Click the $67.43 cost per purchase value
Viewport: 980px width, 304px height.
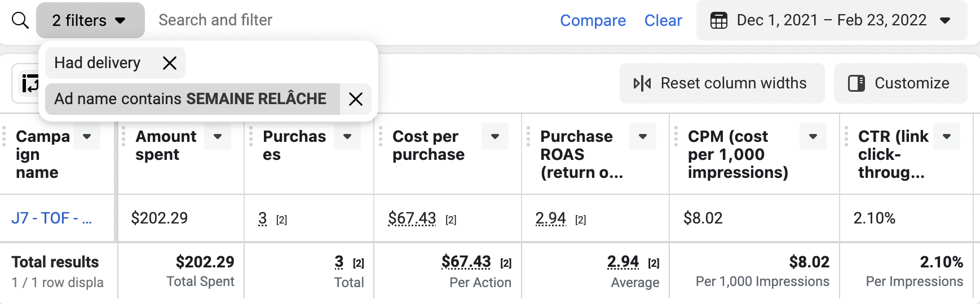pos(412,218)
